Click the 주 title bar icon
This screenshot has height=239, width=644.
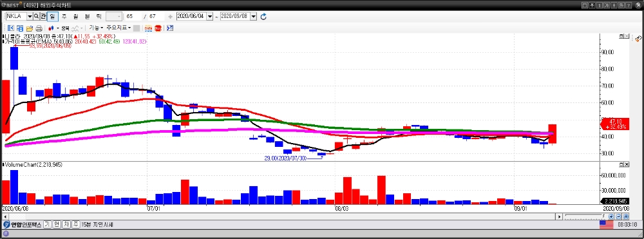[592, 5]
